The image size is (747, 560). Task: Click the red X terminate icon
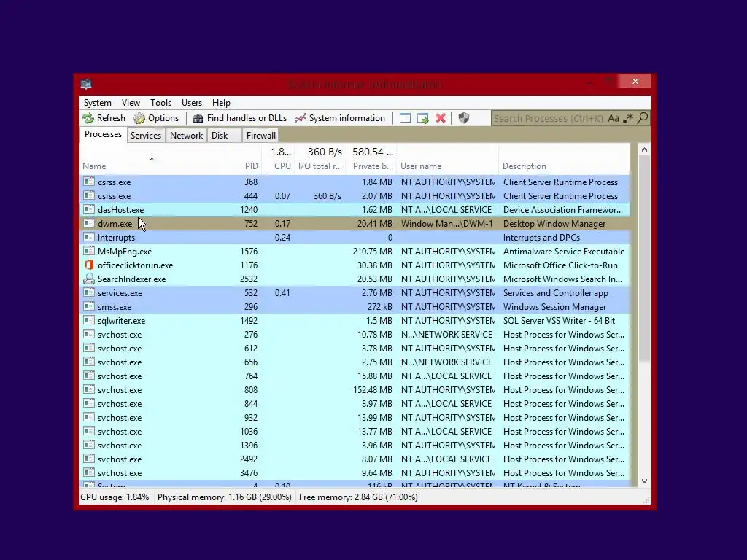pos(441,118)
